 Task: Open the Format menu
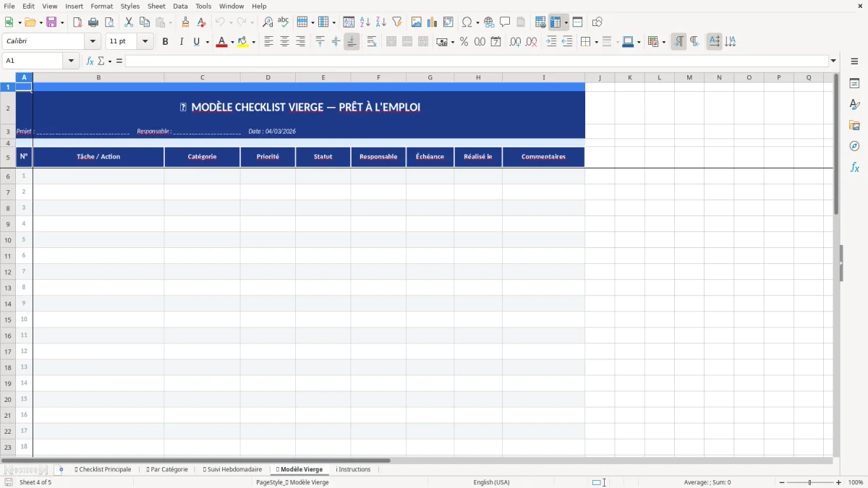[101, 6]
